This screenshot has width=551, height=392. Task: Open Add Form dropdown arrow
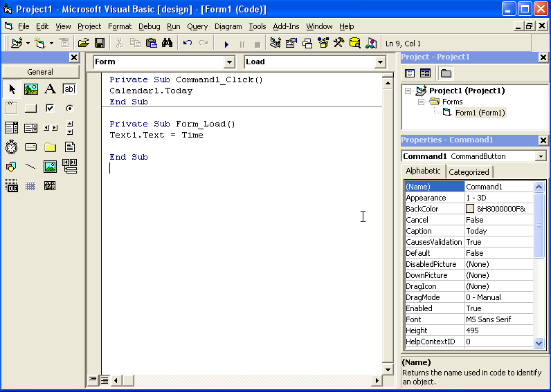(x=51, y=43)
